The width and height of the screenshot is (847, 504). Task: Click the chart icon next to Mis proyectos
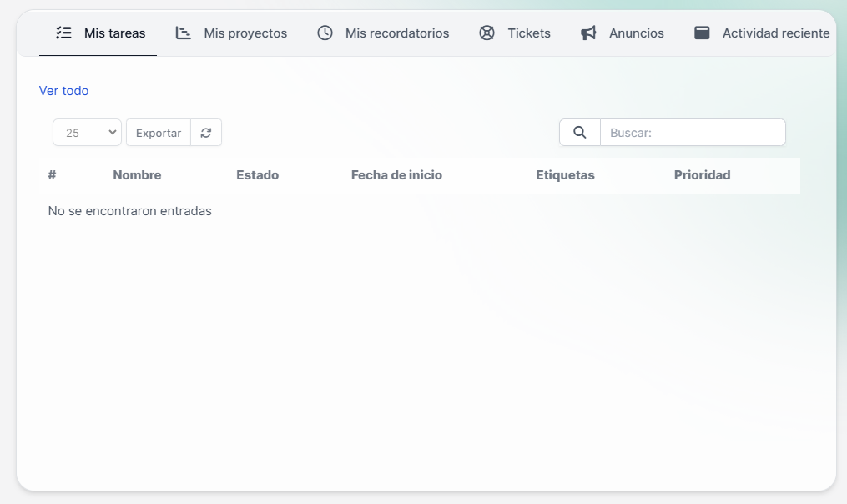183,33
